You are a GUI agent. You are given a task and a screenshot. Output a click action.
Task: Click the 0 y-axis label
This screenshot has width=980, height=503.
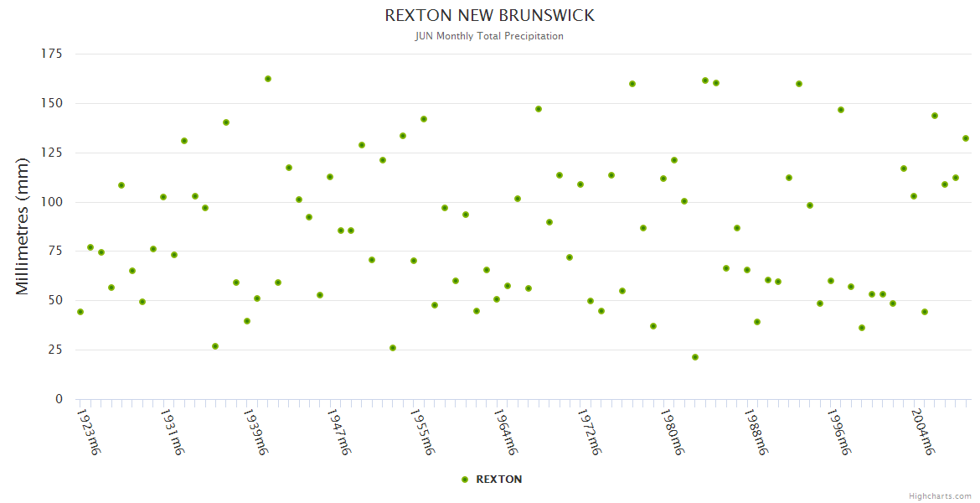pos(59,399)
